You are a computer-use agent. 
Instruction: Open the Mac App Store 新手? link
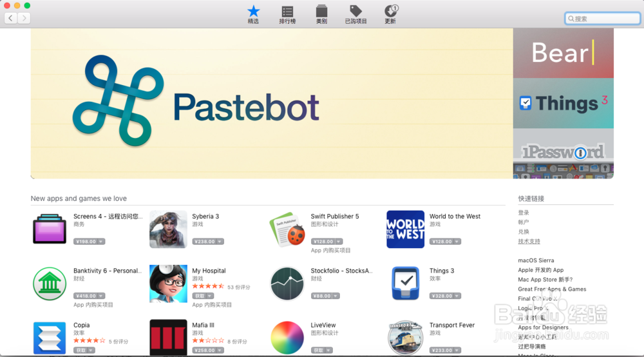tap(545, 280)
